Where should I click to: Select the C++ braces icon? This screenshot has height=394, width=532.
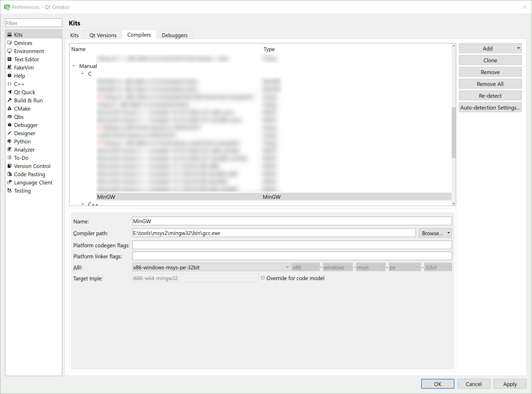9,84
